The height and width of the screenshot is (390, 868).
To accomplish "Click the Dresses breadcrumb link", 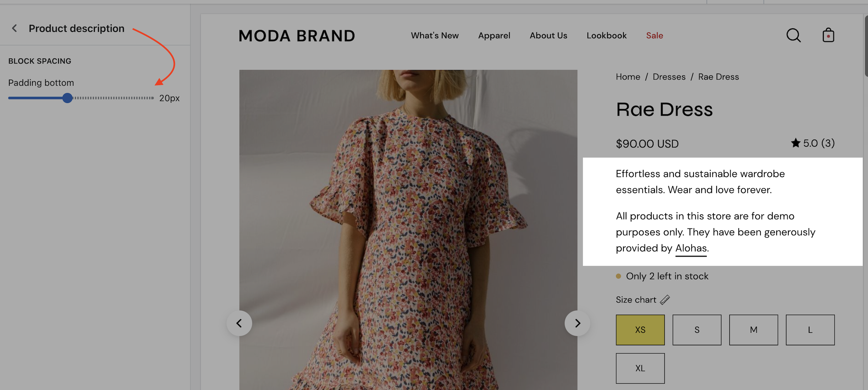I will coord(669,77).
